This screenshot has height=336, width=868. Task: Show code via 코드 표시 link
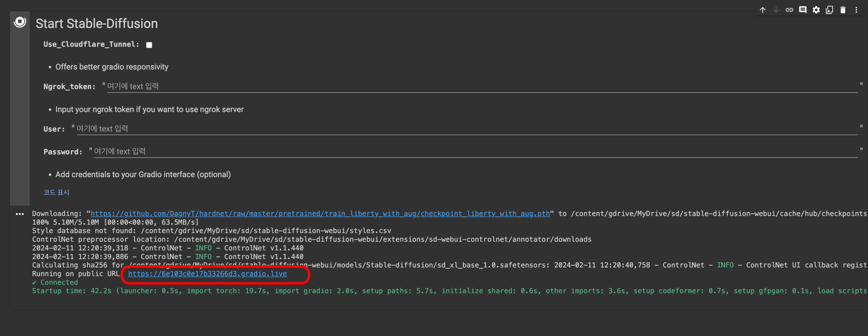(56, 192)
